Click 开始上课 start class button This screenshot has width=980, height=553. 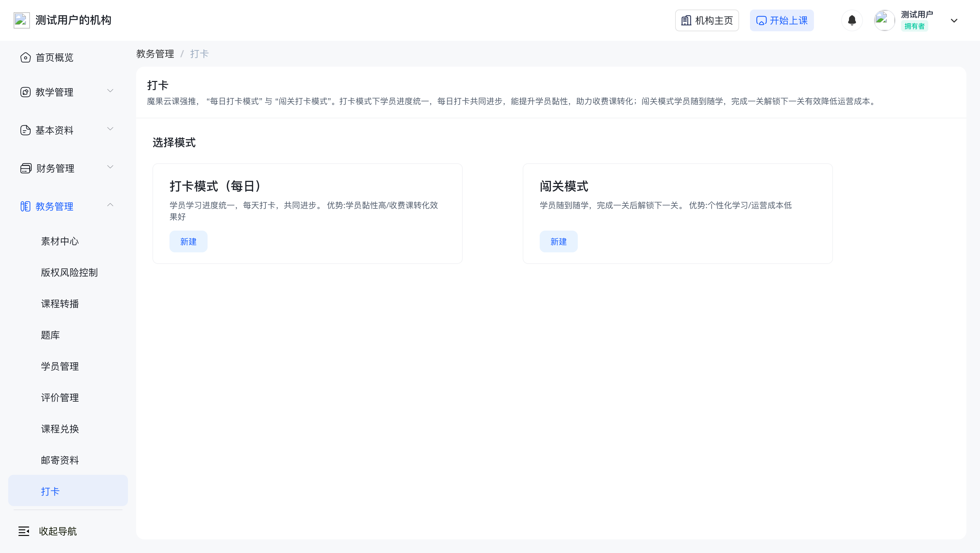[781, 20]
